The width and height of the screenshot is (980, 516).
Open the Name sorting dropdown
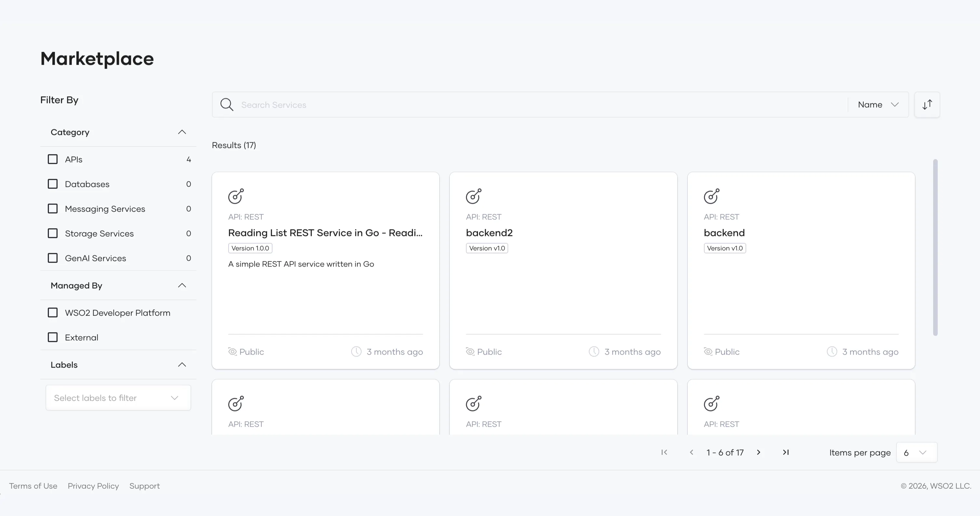coord(878,104)
